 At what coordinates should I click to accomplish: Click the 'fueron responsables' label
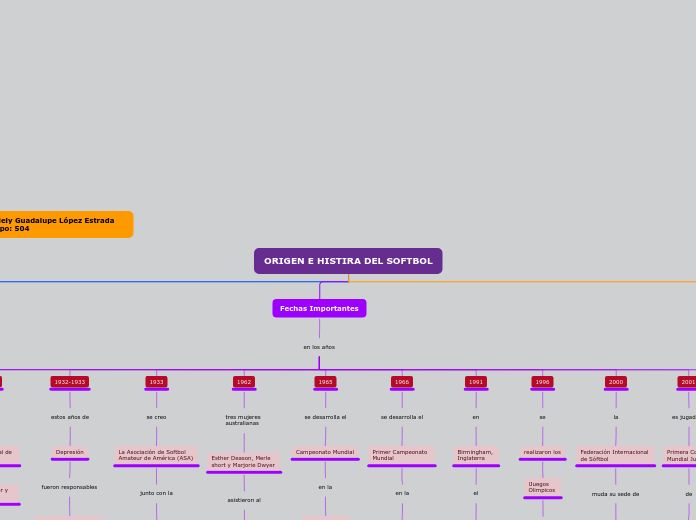tap(69, 487)
